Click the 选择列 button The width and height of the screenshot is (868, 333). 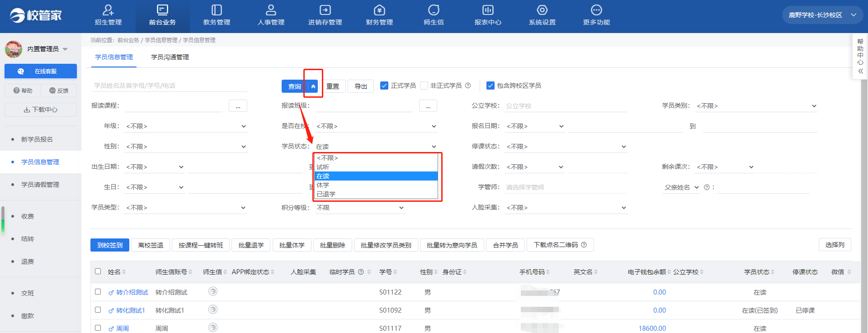[835, 244]
